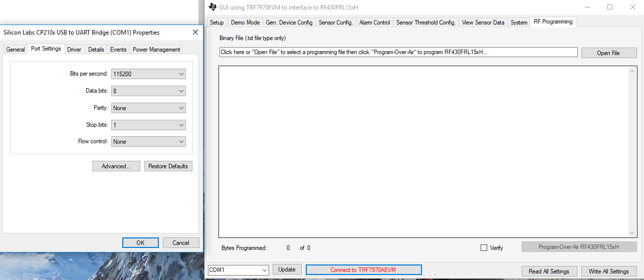Click the Bytes Programmed label
Viewport: 644px width, 280px height.
click(x=244, y=248)
